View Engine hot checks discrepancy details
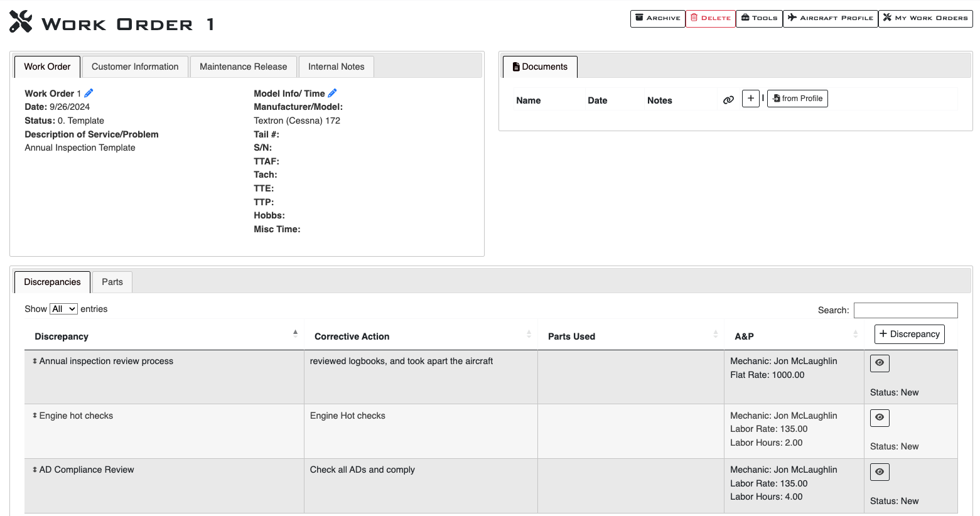Image resolution: width=980 pixels, height=516 pixels. (x=880, y=417)
